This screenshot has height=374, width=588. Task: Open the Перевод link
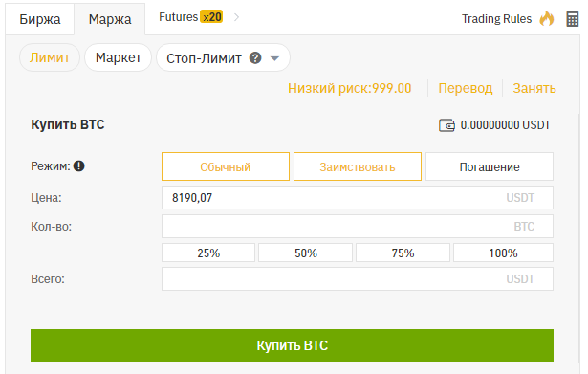tap(465, 88)
